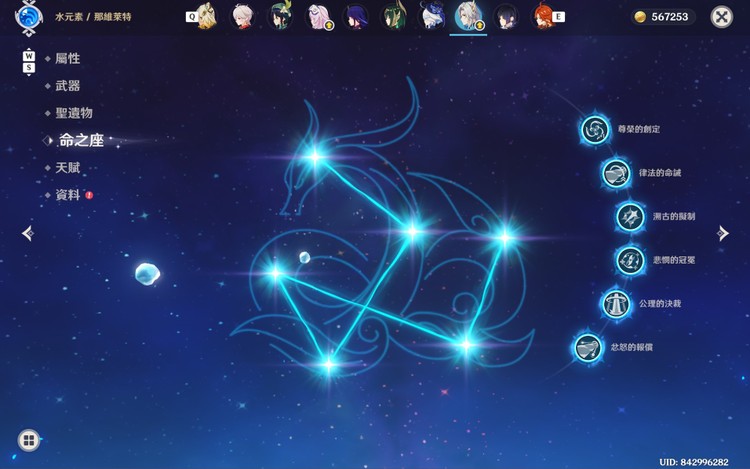View the 公理的決裁 constellation icon
This screenshot has height=469, width=750.
pyautogui.click(x=616, y=304)
